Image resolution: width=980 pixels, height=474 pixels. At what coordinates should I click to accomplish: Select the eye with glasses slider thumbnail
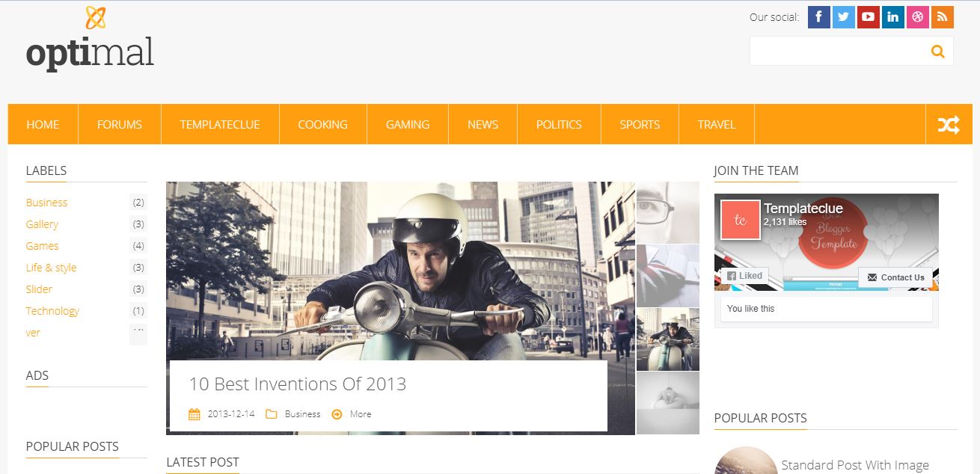668,212
